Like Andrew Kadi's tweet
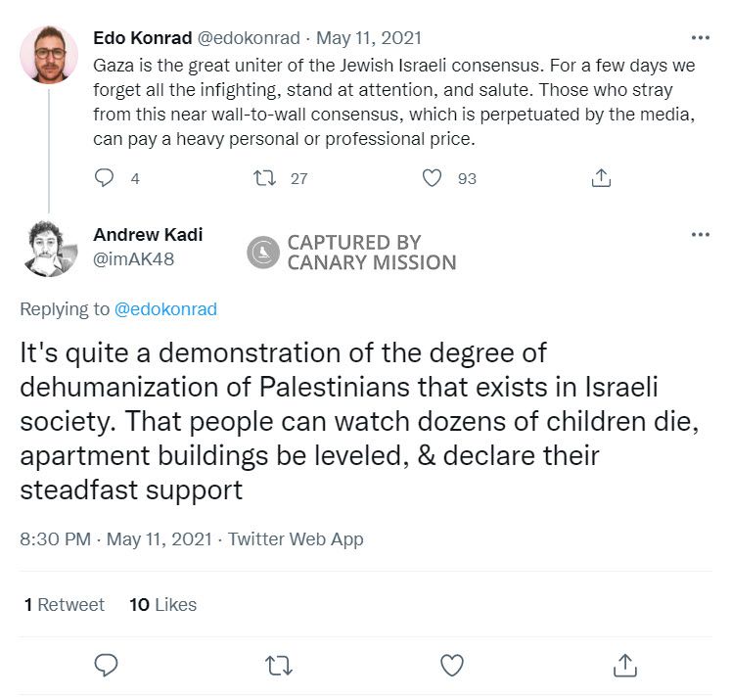This screenshot has width=731, height=700. (451, 666)
